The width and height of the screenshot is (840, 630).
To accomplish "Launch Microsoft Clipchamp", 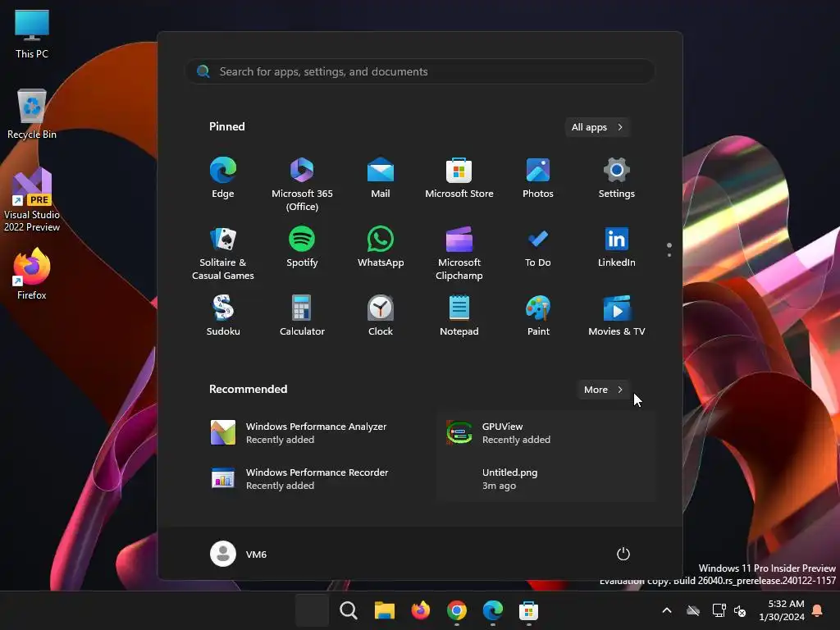I will [x=459, y=253].
